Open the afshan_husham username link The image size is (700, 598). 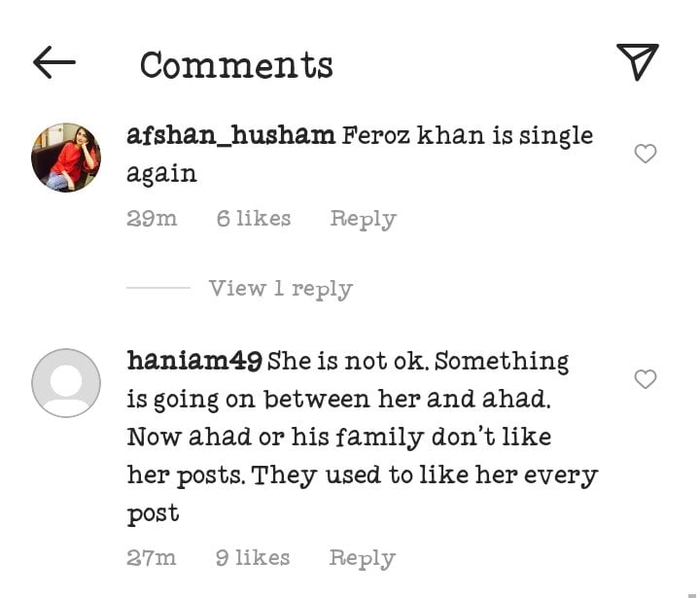[x=230, y=135]
